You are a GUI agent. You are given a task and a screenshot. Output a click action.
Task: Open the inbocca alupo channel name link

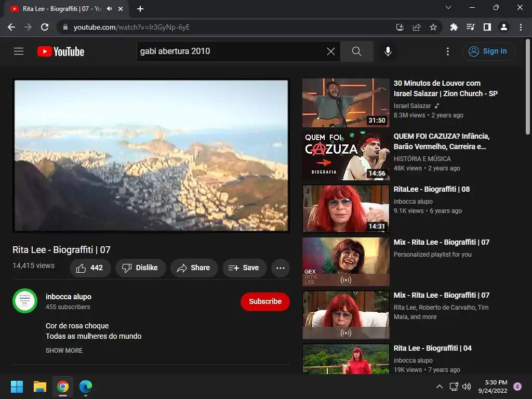[x=69, y=297]
